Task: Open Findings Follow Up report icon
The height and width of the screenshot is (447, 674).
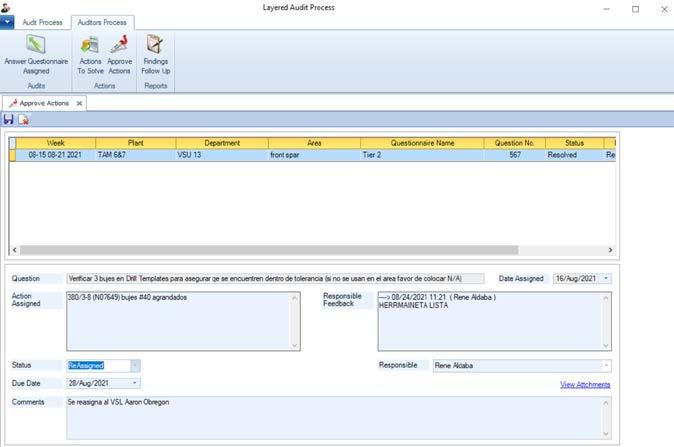Action: click(156, 55)
